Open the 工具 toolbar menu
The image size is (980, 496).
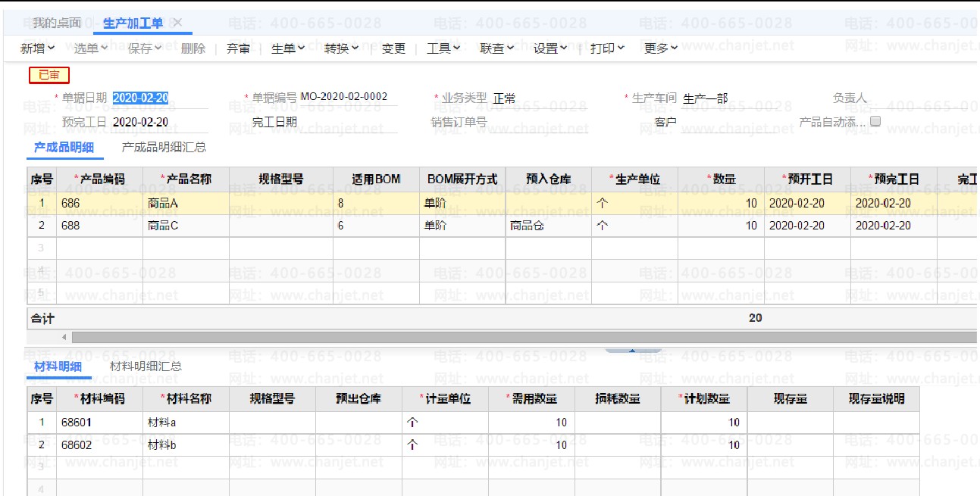click(443, 48)
